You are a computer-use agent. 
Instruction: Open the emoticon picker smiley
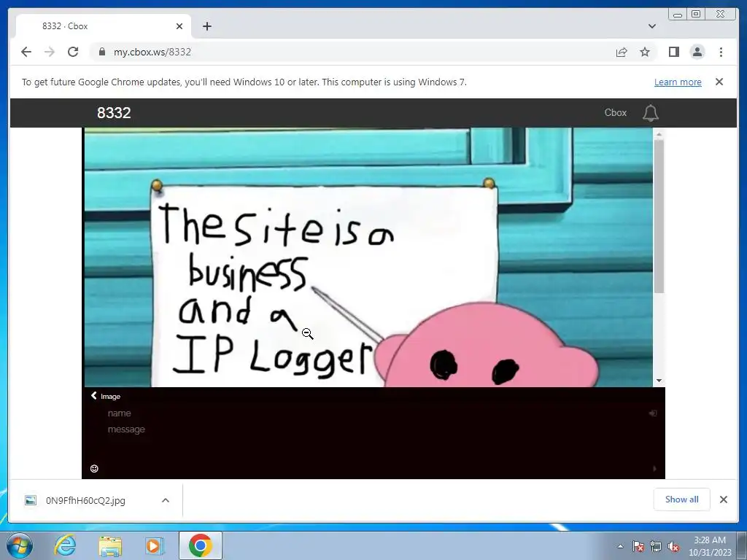[x=94, y=469]
